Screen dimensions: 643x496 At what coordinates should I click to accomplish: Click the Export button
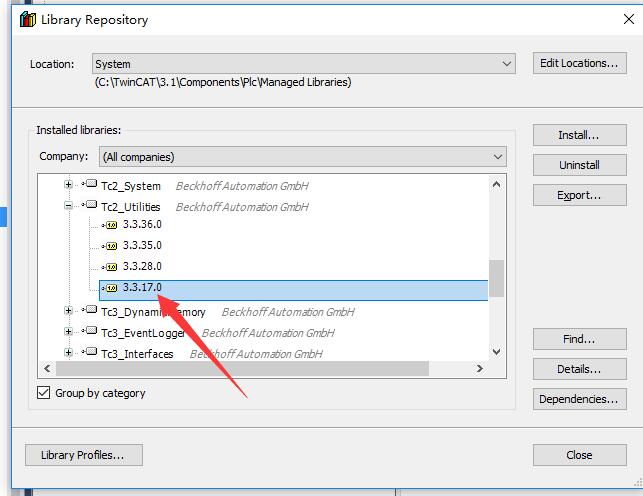pos(579,195)
